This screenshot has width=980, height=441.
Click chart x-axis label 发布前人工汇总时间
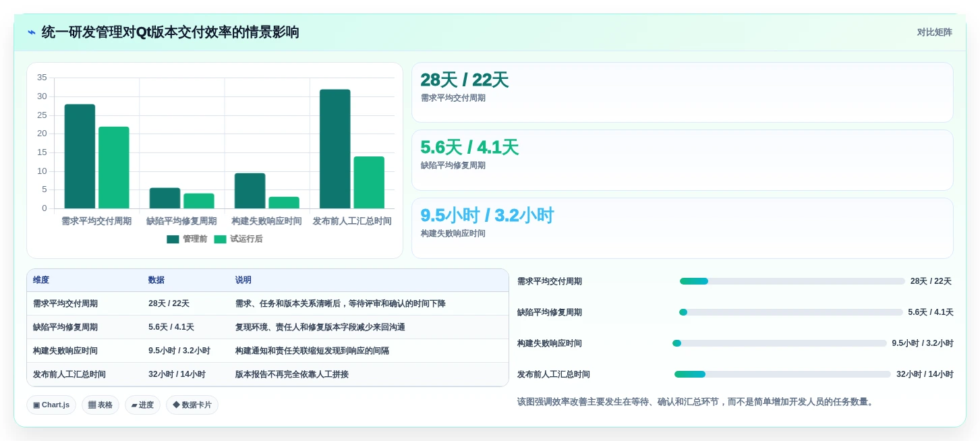pos(352,221)
